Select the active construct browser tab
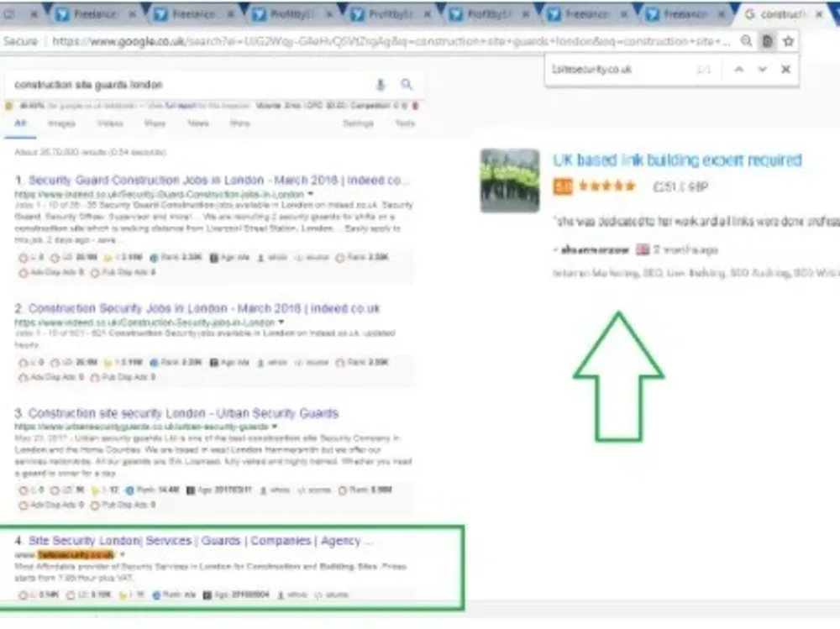 click(782, 14)
